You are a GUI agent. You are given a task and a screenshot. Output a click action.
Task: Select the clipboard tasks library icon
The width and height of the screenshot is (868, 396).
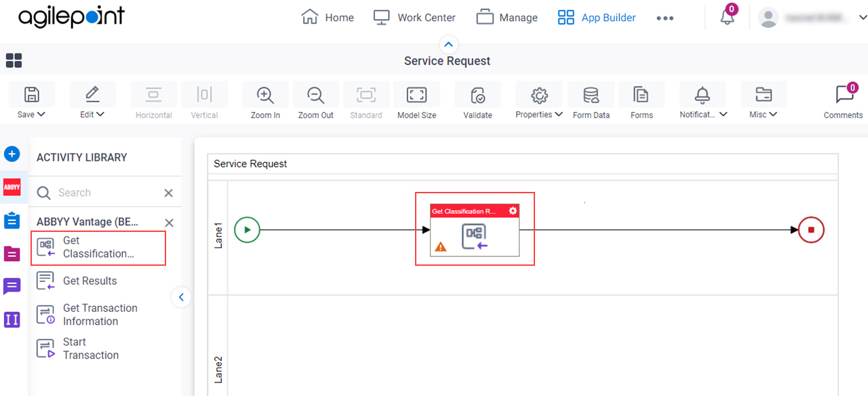pos(12,220)
